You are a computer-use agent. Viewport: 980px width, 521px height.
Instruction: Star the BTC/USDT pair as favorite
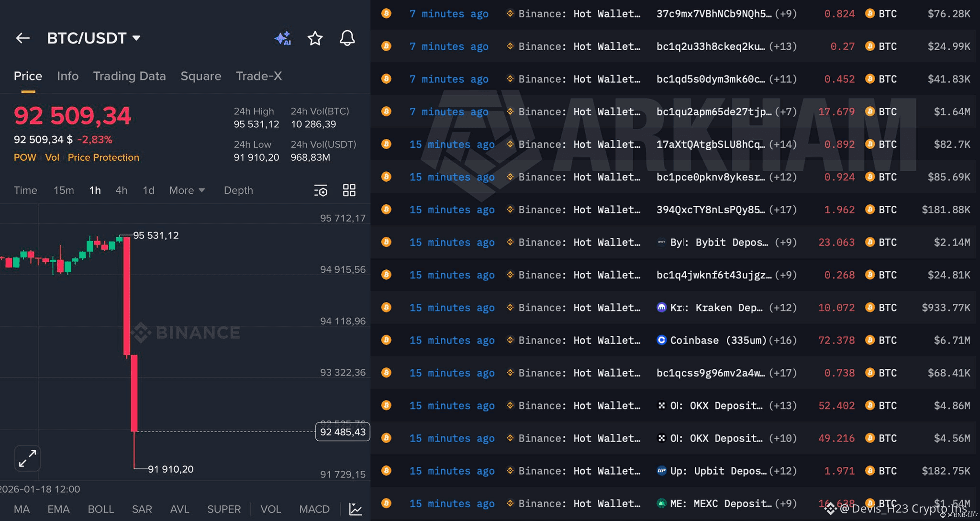point(315,38)
